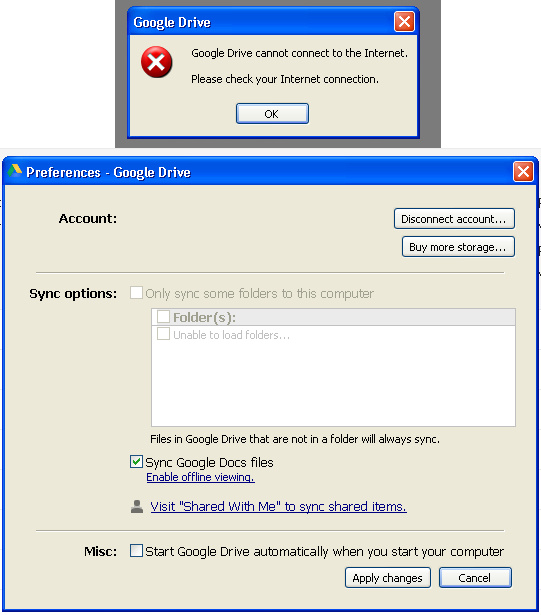Close the Google Drive error dialog

pyautogui.click(x=404, y=22)
